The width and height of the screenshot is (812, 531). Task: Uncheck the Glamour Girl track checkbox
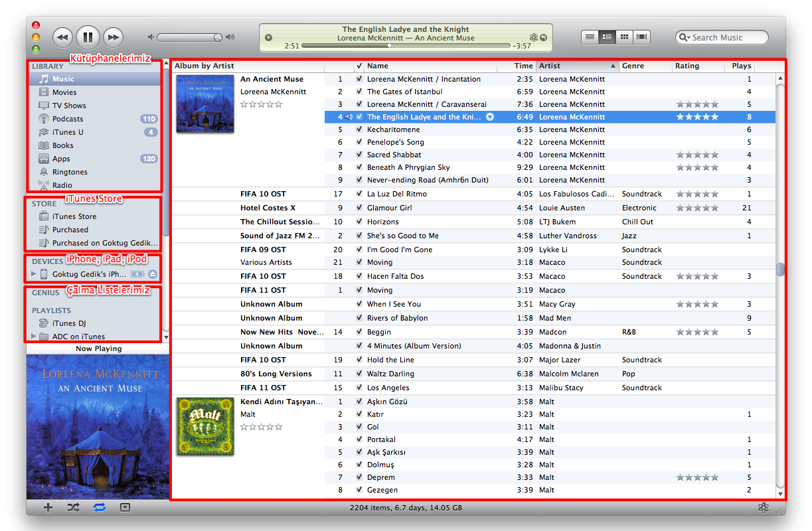[x=359, y=208]
